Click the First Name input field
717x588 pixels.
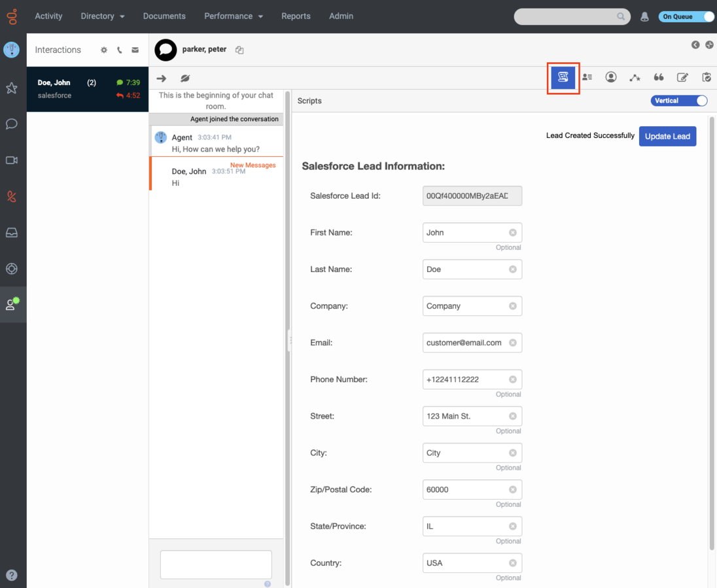click(x=472, y=233)
